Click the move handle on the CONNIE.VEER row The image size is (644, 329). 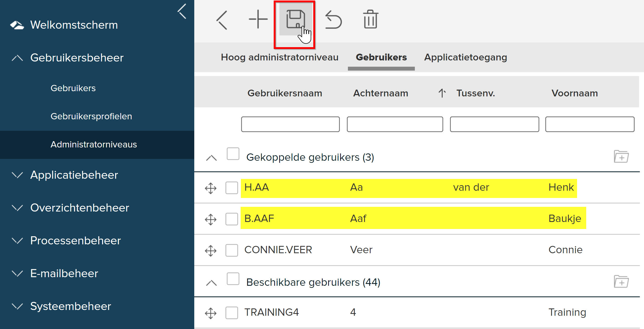click(x=211, y=251)
